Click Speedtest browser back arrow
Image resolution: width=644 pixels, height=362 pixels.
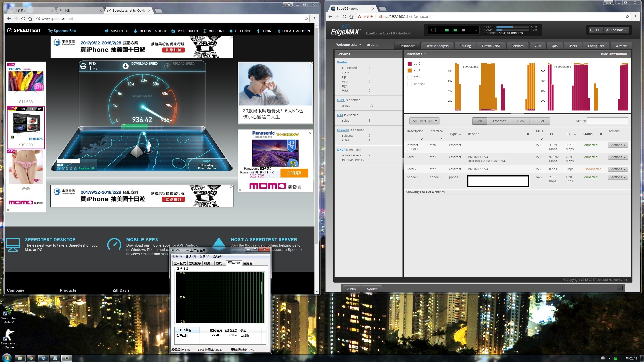coord(9,19)
